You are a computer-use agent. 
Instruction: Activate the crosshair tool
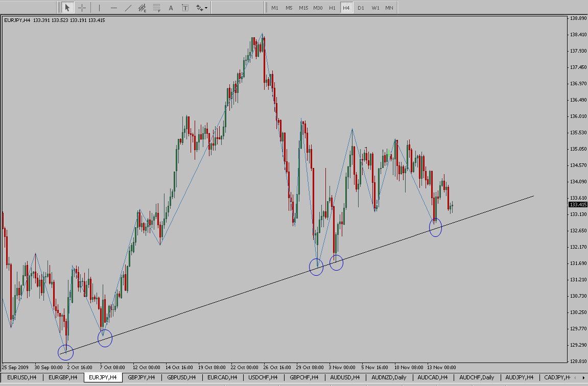[x=82, y=8]
